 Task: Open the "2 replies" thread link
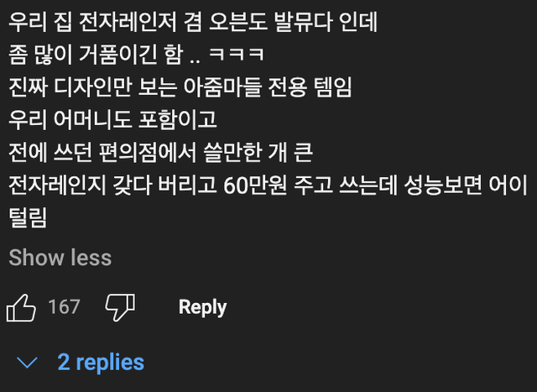coord(101,363)
